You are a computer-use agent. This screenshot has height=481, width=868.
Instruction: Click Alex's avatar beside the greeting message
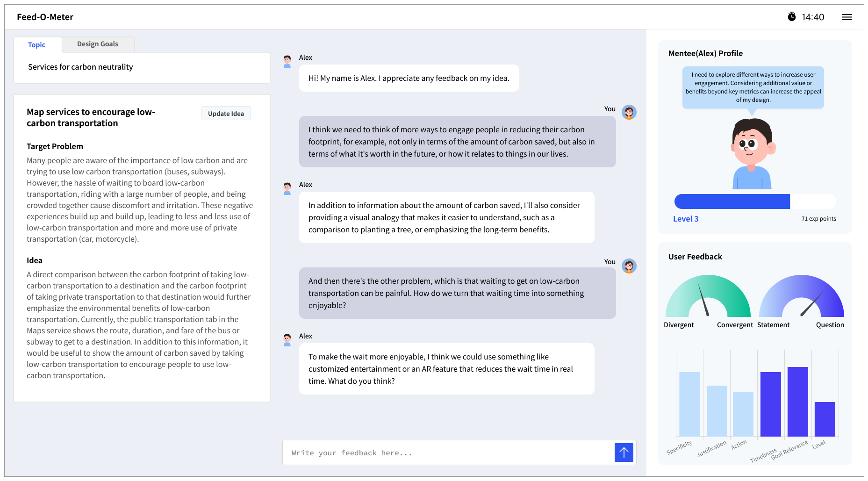coord(287,61)
